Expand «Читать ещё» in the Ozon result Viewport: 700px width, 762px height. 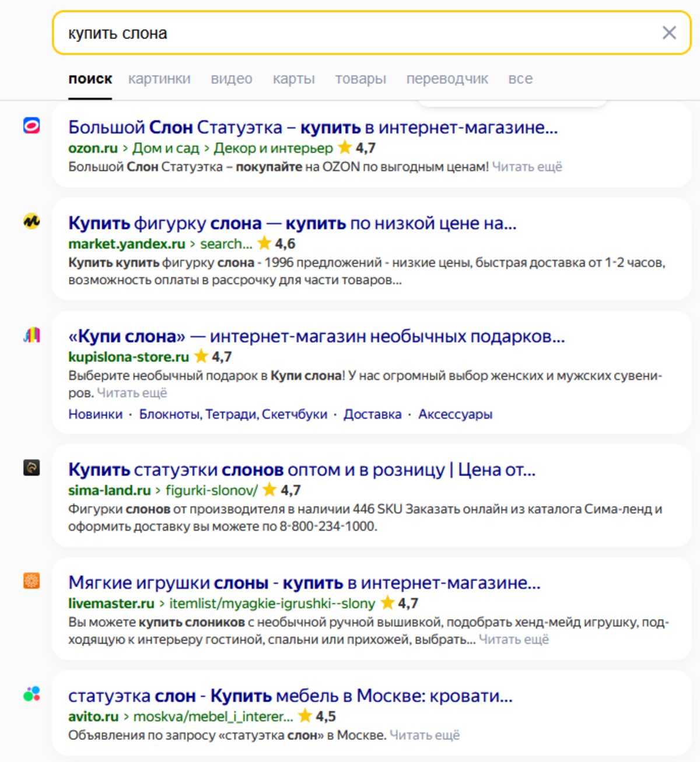tap(527, 167)
